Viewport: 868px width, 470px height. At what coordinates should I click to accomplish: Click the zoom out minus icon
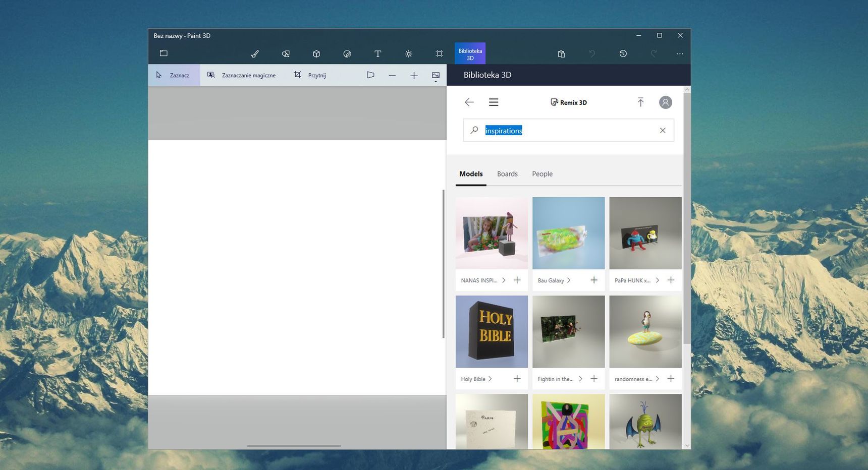(x=392, y=75)
